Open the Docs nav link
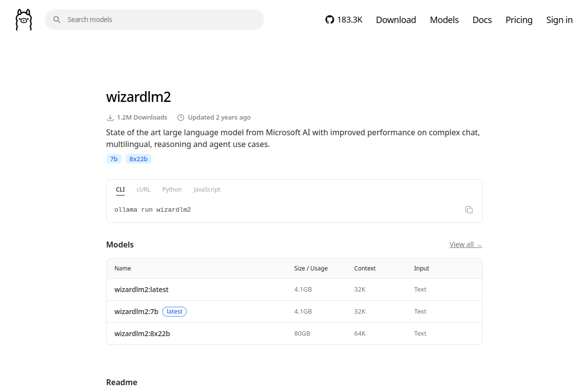 point(482,20)
